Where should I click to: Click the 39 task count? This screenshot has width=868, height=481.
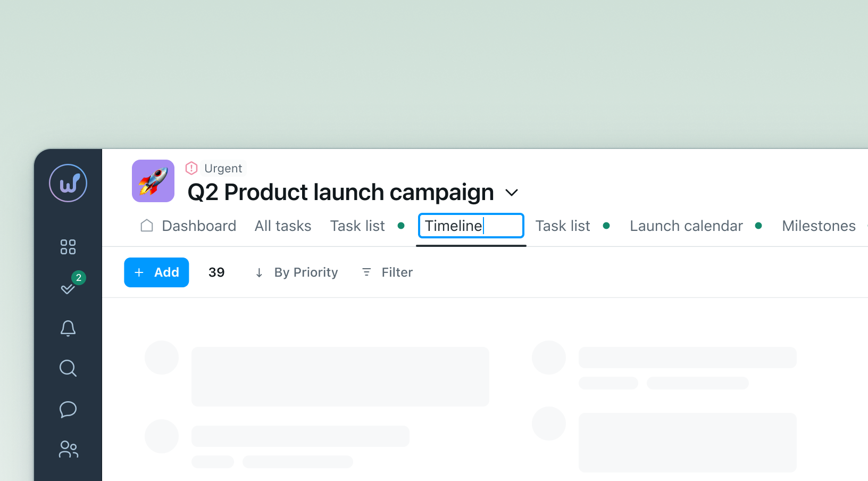pos(216,272)
